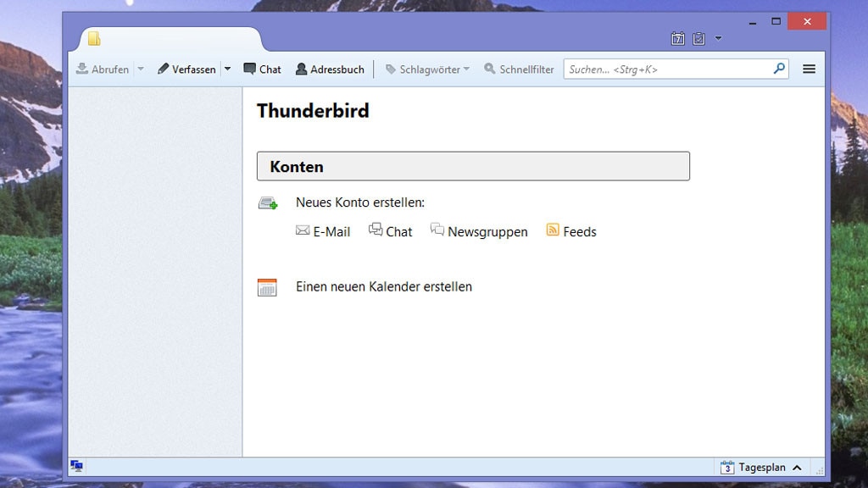Toggle the Tagesplan today pane
This screenshot has height=488, width=868.
(x=761, y=468)
